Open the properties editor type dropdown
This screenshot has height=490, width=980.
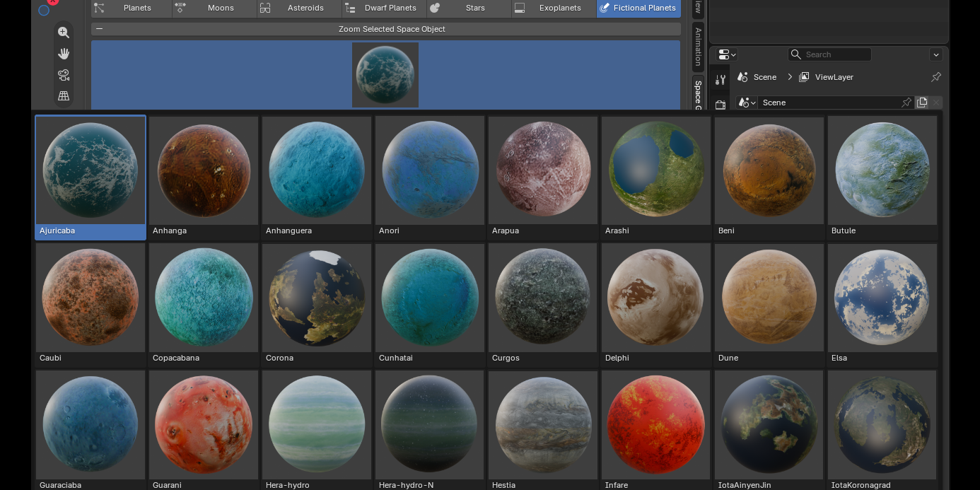pyautogui.click(x=728, y=54)
